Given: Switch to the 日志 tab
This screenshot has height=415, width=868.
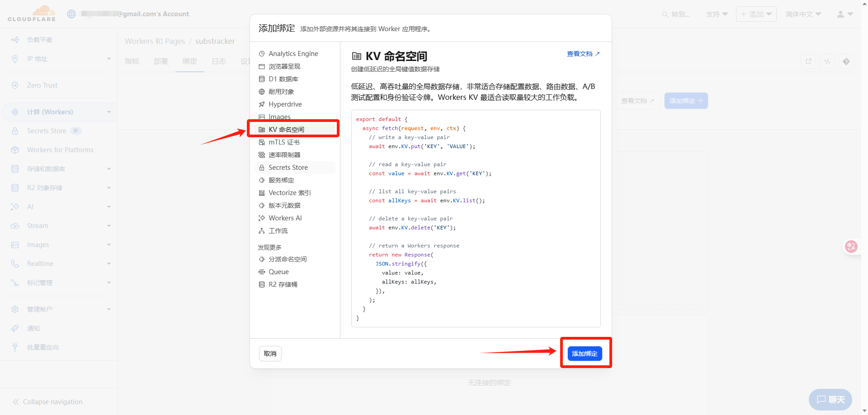Looking at the screenshot, I should point(219,61).
